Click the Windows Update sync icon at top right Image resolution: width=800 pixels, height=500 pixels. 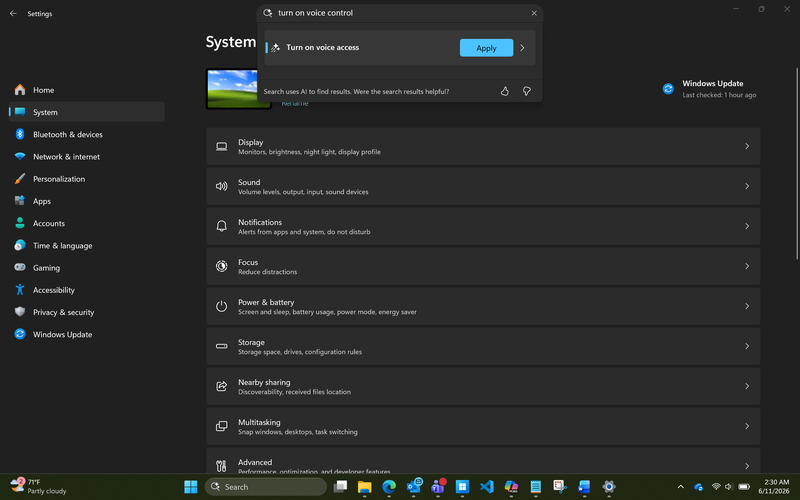tap(668, 89)
